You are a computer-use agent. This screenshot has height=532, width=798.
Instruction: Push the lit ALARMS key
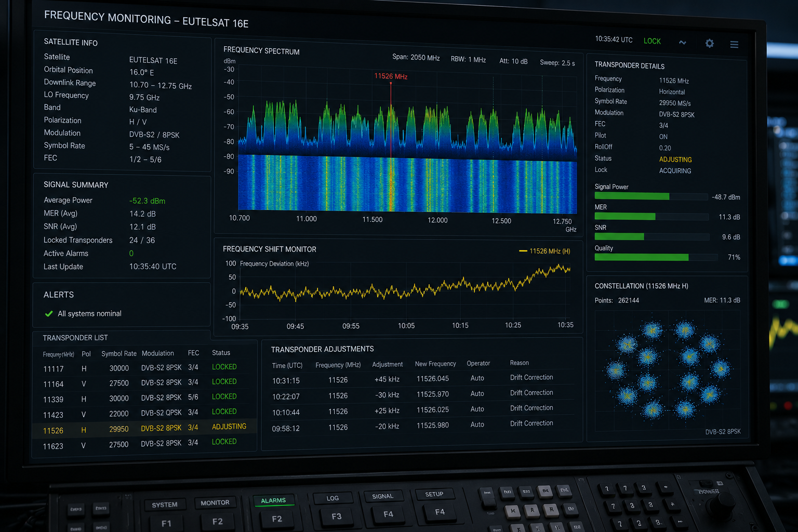(x=273, y=501)
